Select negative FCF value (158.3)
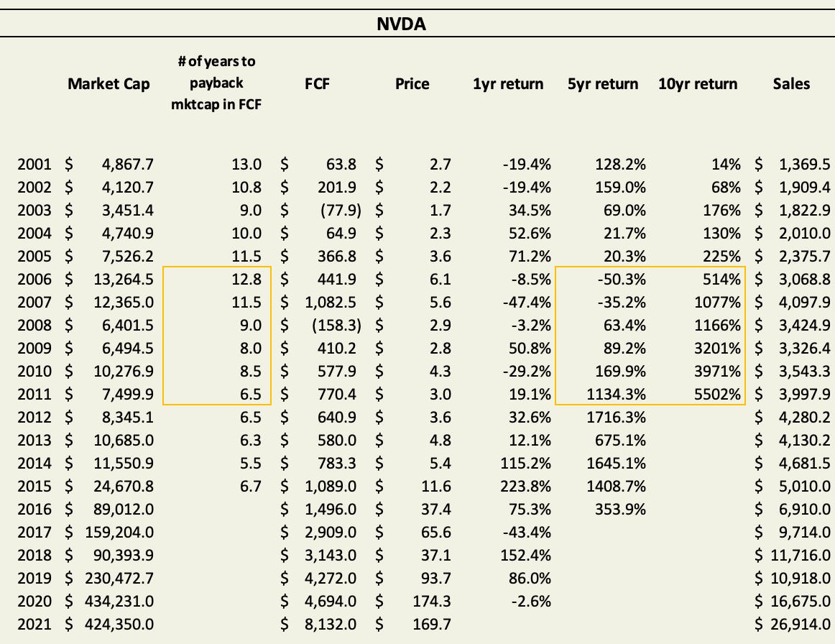The image size is (835, 644). [x=336, y=325]
